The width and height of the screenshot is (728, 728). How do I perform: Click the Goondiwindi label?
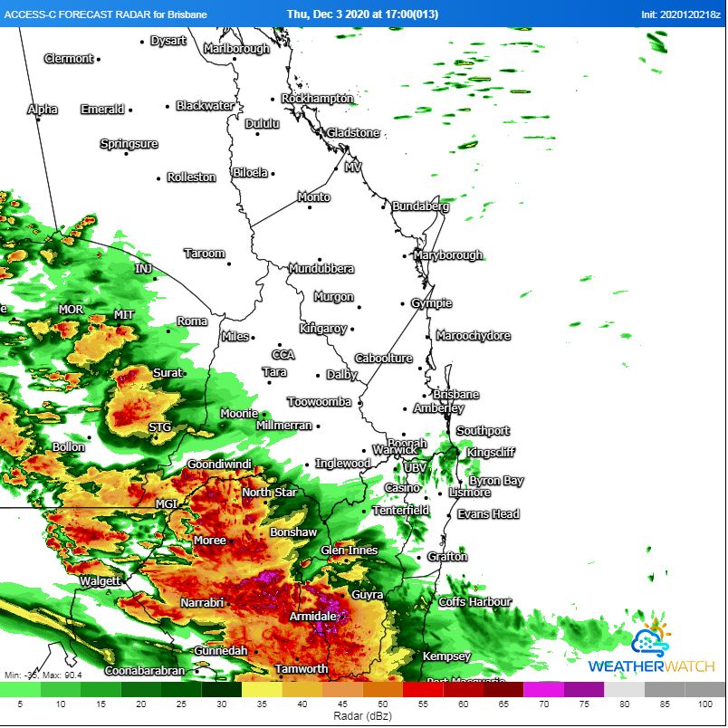pos(220,464)
